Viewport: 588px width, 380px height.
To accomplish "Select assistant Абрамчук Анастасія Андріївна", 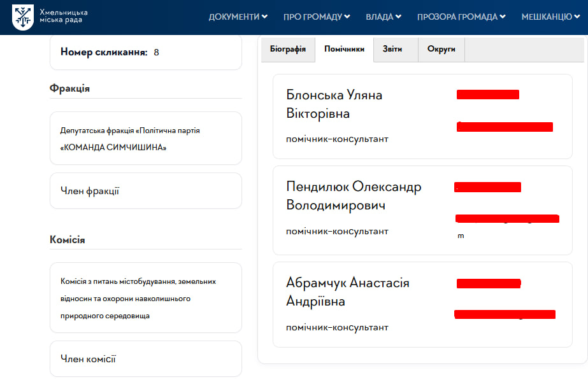I will 348,292.
